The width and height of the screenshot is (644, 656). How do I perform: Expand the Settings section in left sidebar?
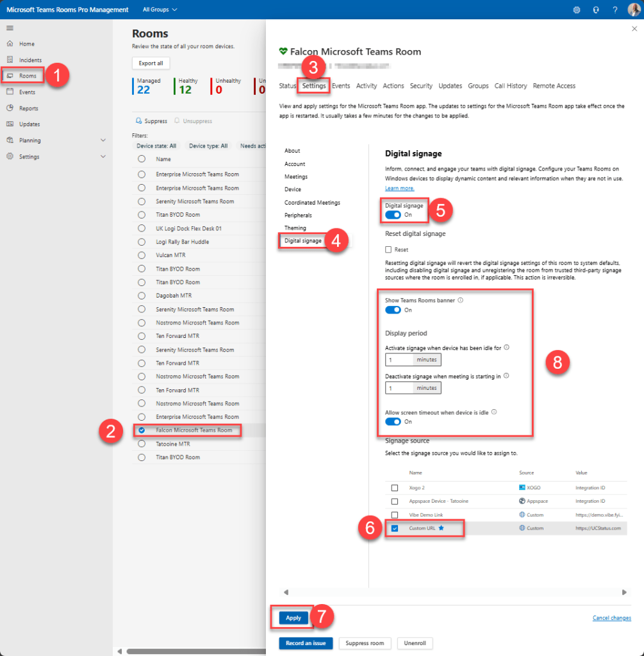(x=103, y=156)
